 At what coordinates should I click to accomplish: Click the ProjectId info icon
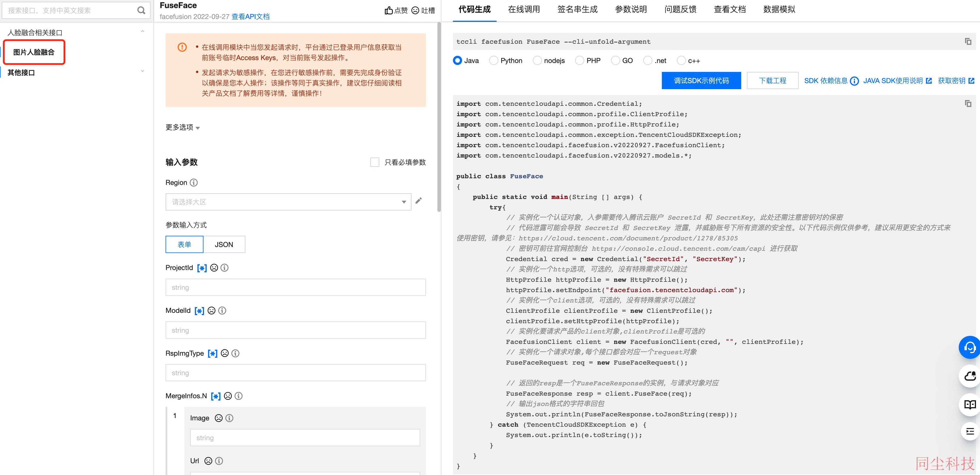point(224,268)
